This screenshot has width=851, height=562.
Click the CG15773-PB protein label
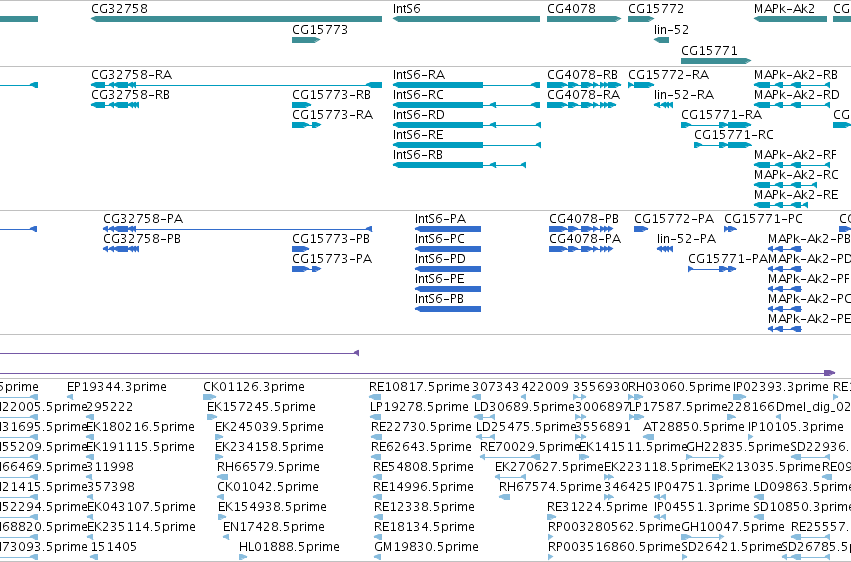click(x=331, y=239)
